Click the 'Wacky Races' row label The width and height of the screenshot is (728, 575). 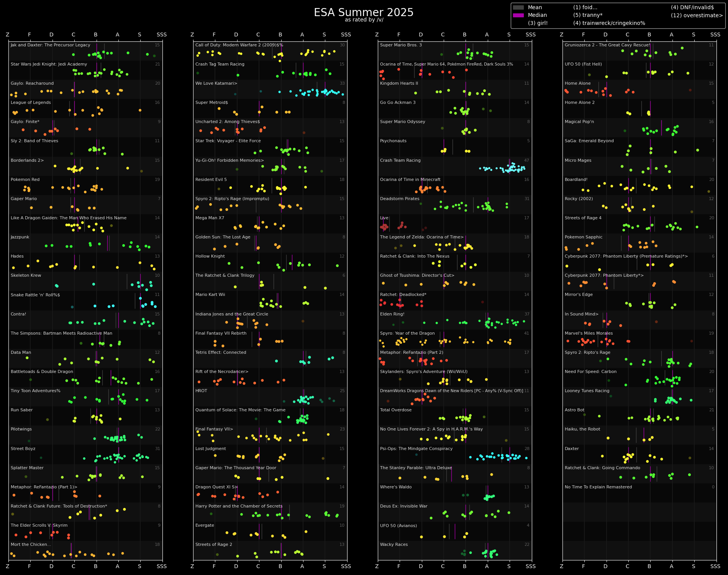(394, 545)
